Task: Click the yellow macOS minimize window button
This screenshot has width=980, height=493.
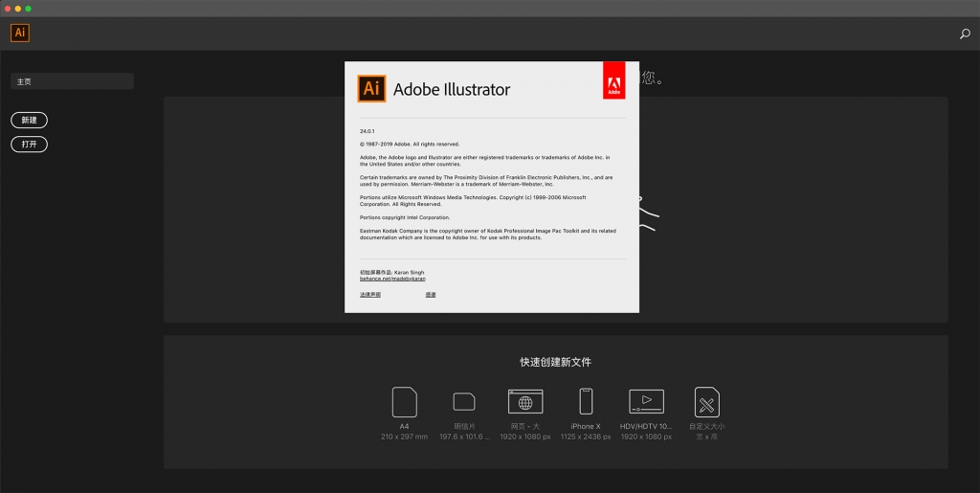Action: [18, 9]
